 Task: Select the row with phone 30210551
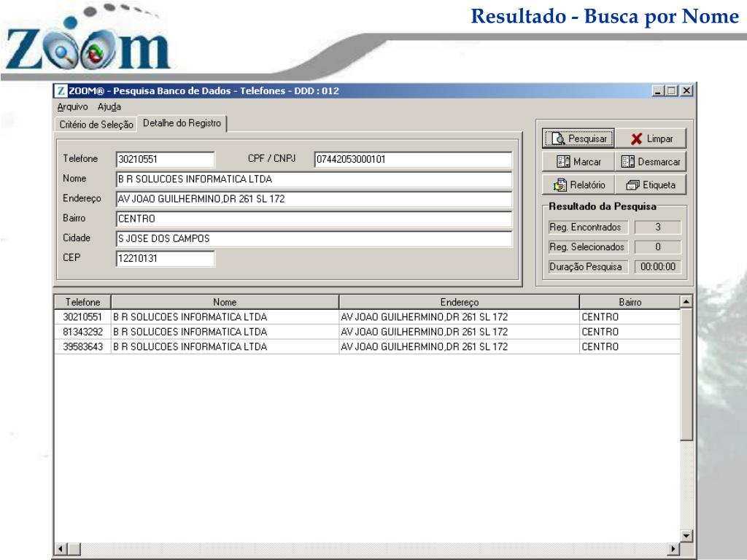click(x=367, y=317)
